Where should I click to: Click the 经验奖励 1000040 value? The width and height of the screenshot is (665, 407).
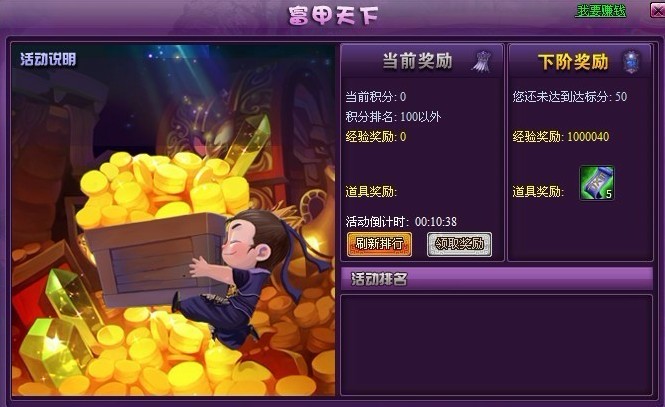[588, 137]
